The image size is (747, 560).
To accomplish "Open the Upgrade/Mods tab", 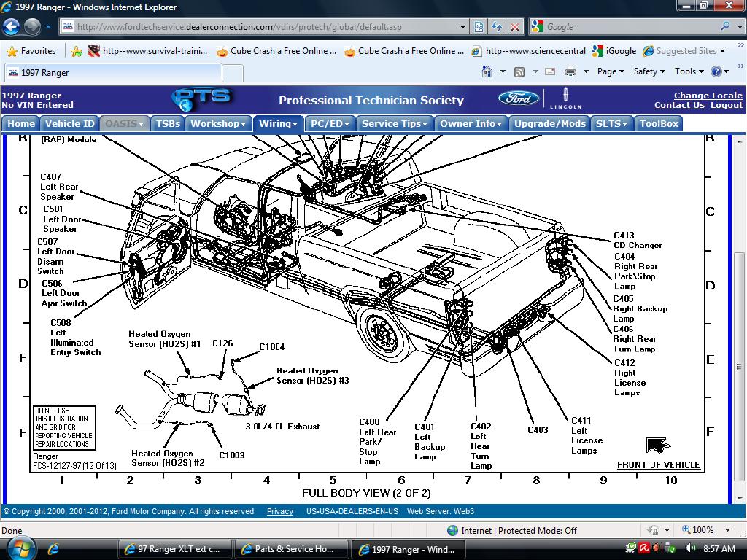I will 550,123.
